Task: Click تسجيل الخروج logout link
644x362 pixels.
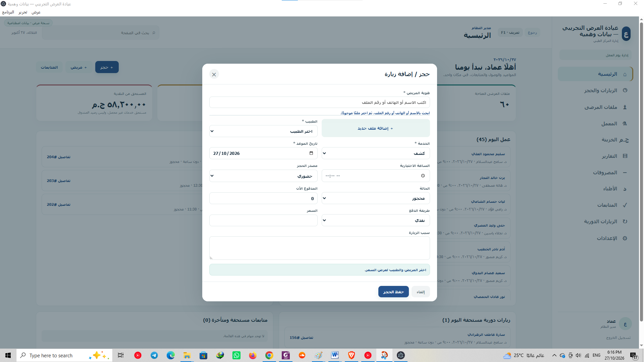Action: [x=618, y=338]
